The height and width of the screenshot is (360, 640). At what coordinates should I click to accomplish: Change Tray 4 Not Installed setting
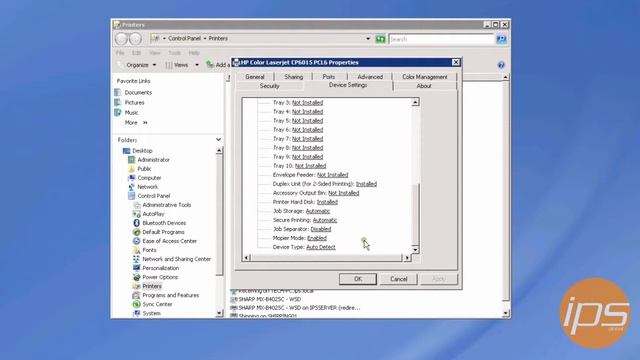pyautogui.click(x=307, y=112)
